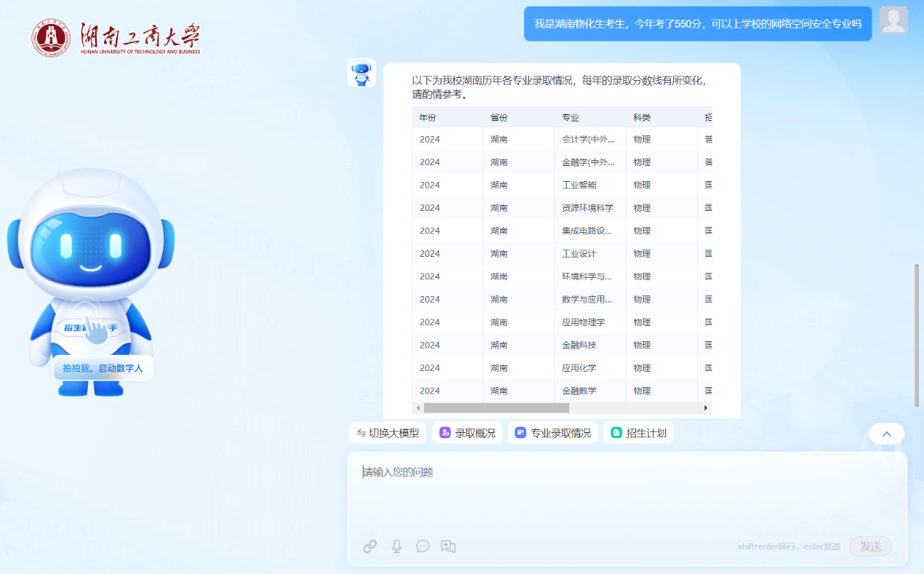Screen dimensions: 924x574
Task: Click the Hunan University of Technology and Business logo
Action: coord(116,38)
